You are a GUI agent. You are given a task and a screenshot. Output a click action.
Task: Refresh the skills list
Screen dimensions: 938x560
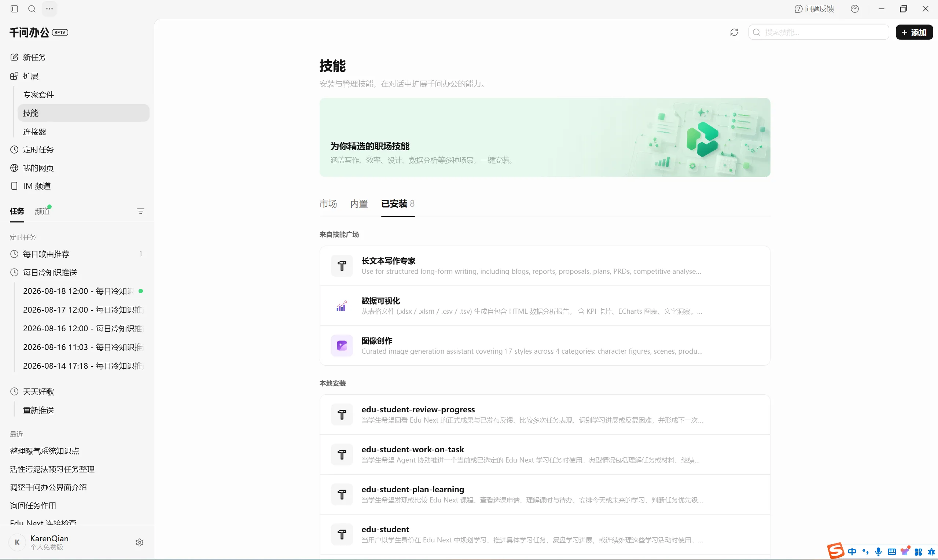(734, 32)
